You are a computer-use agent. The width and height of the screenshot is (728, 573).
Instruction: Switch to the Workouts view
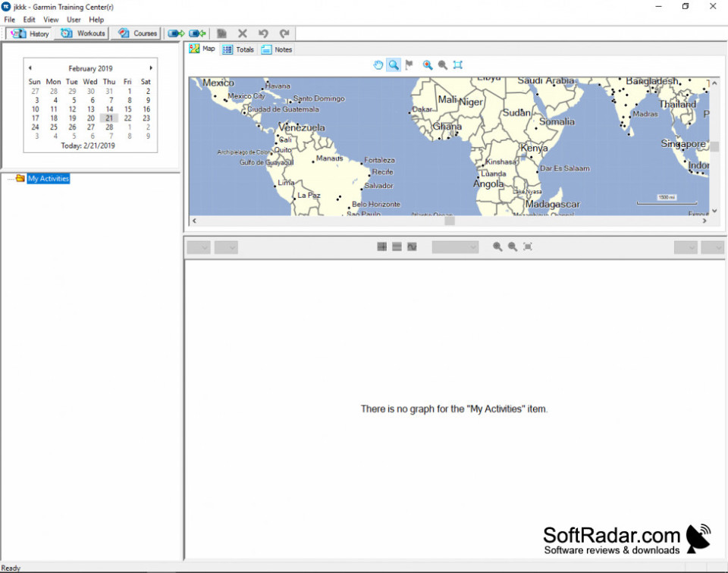pyautogui.click(x=83, y=33)
